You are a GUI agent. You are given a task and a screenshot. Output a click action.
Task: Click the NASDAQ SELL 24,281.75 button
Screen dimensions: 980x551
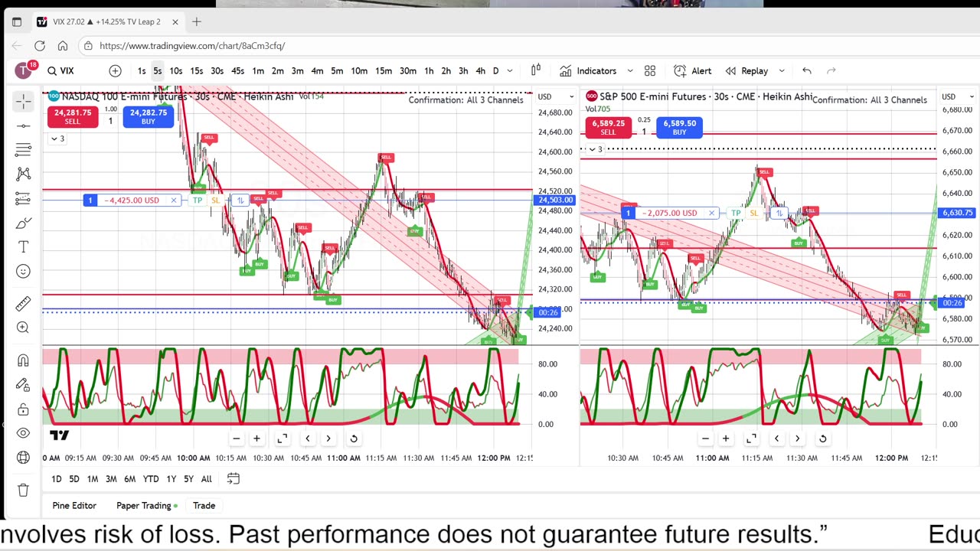point(73,116)
